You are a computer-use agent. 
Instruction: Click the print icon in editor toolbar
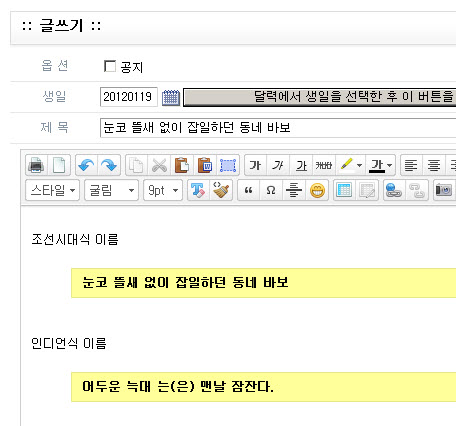36,165
